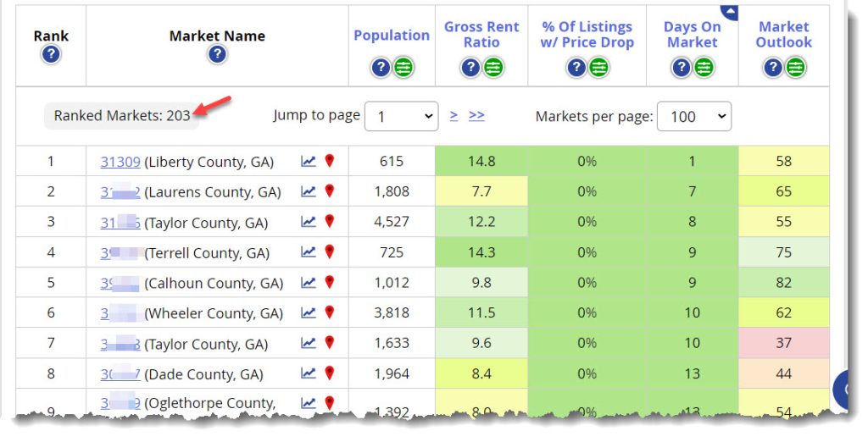The width and height of the screenshot is (868, 442).
Task: Open the Terrell County trend chart icon
Action: [x=309, y=251]
